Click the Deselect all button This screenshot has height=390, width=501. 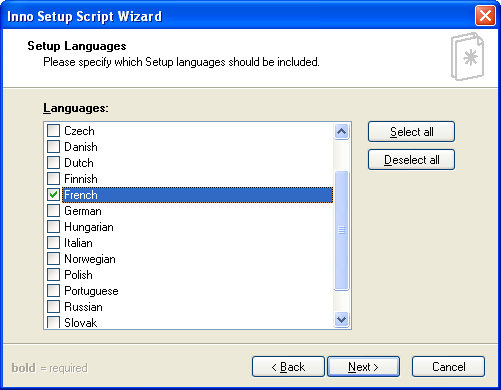(x=411, y=160)
